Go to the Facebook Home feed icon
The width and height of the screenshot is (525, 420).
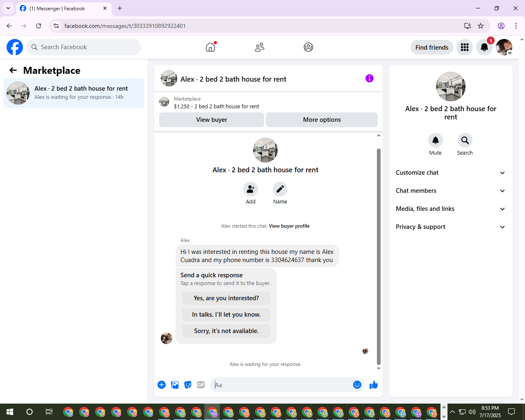coord(210,47)
